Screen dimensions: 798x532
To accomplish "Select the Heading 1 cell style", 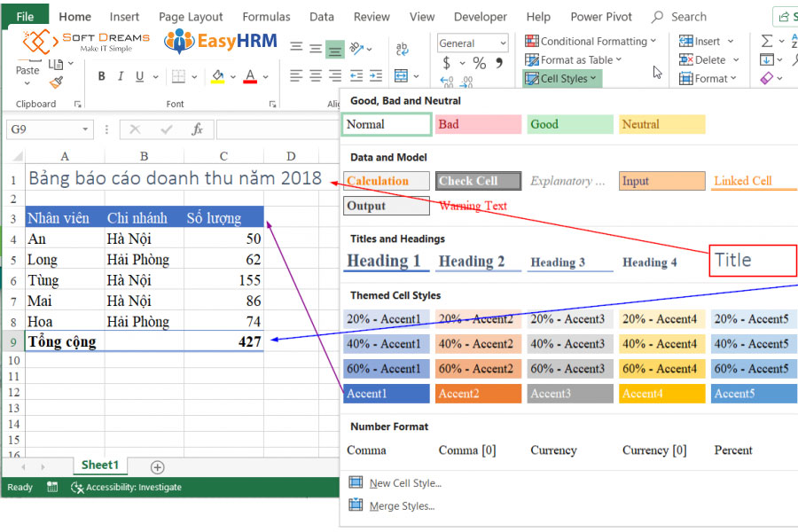I will (385, 262).
